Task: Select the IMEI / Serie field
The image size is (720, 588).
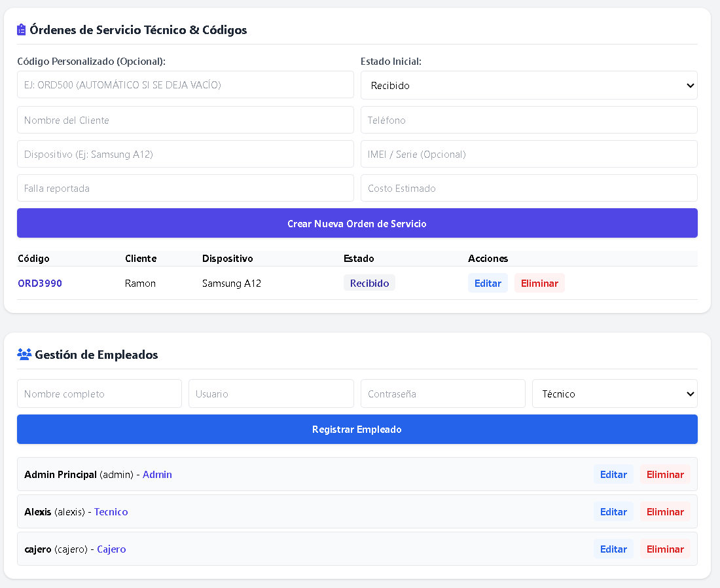Action: pos(529,154)
